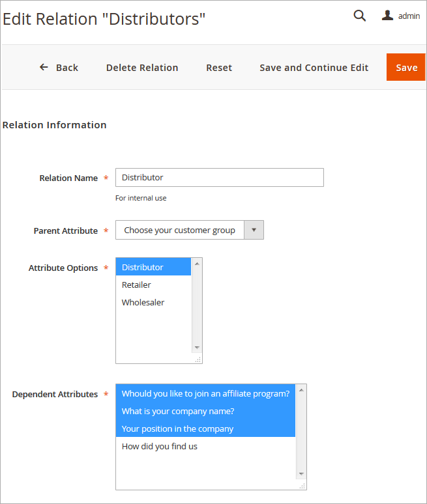Click the search magnifier icon
Image resolution: width=427 pixels, height=504 pixels.
pos(359,16)
